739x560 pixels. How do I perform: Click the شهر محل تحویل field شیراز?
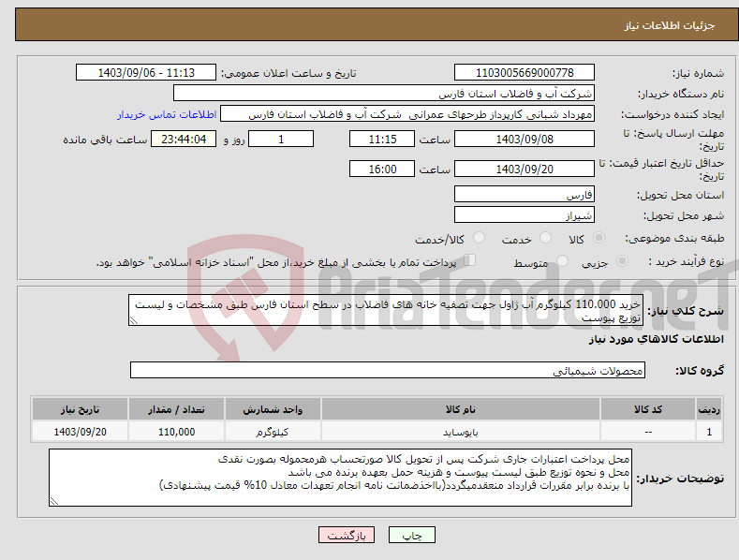pos(525,215)
